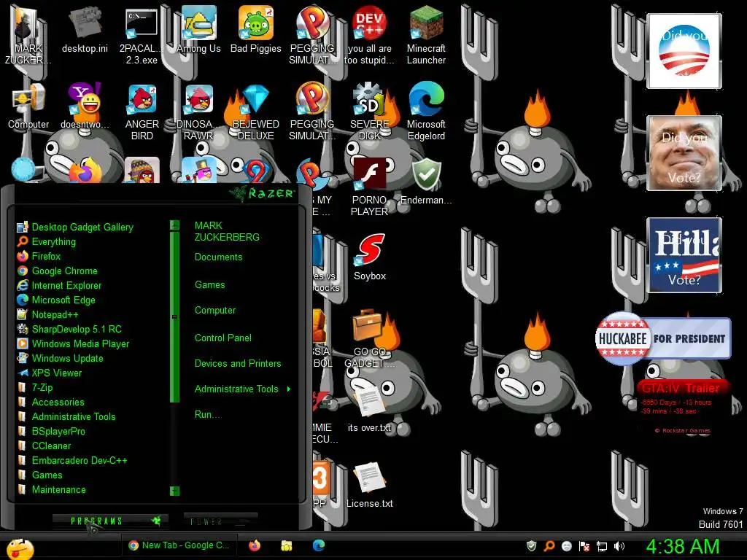Launch BEJEWED DELUXE from the desktop

(x=256, y=112)
